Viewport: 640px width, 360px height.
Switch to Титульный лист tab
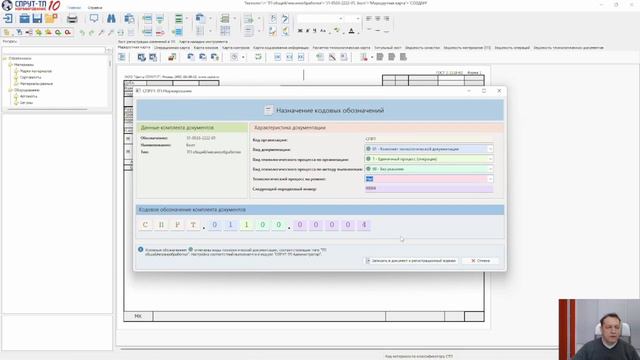(387, 48)
